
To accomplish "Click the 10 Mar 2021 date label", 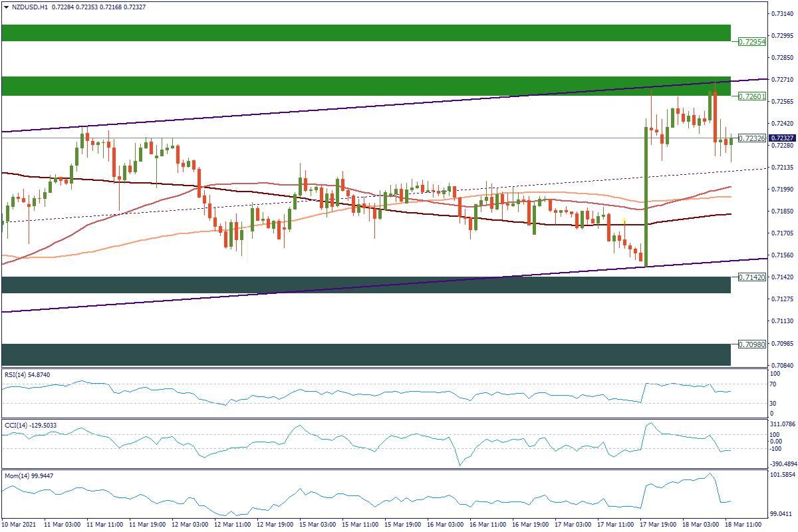I will pyautogui.click(x=18, y=525).
